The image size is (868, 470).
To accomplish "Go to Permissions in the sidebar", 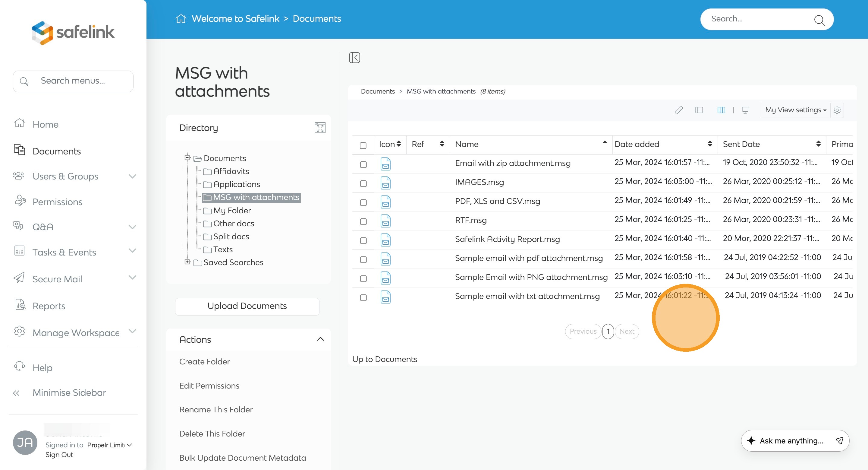I will pos(57,202).
